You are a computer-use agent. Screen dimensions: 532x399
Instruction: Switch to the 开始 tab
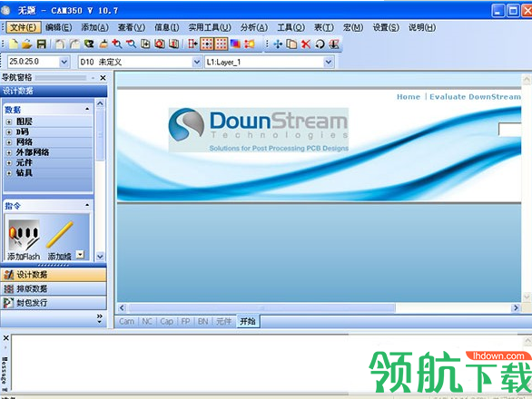pyautogui.click(x=248, y=321)
